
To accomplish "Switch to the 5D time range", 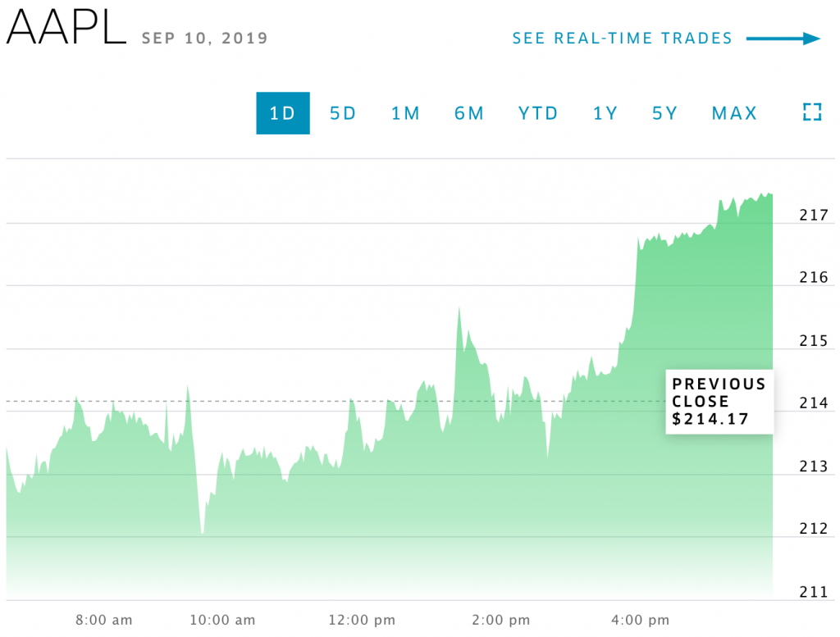I will pos(343,113).
